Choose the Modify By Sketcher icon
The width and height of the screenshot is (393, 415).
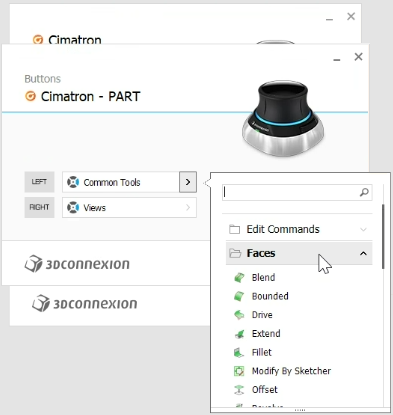point(239,371)
